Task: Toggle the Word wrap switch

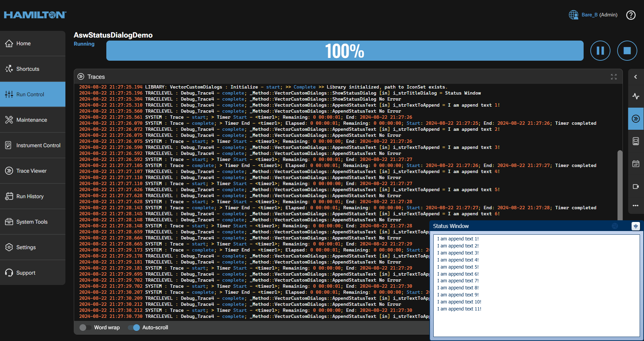Action: [85, 328]
